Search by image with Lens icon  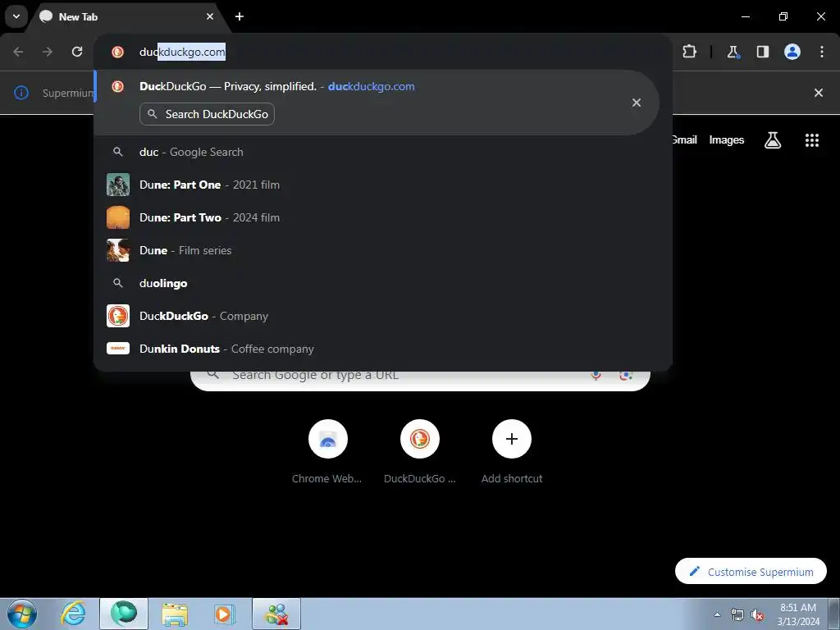pos(626,375)
